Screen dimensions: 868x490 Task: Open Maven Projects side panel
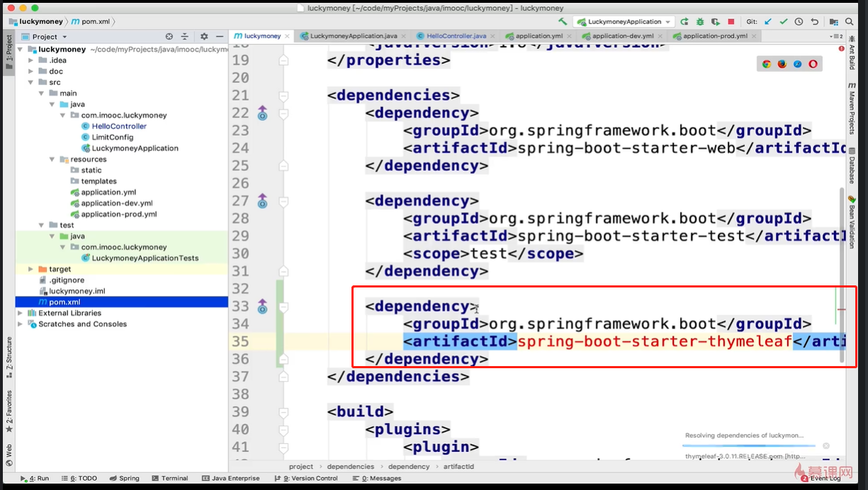[x=852, y=108]
